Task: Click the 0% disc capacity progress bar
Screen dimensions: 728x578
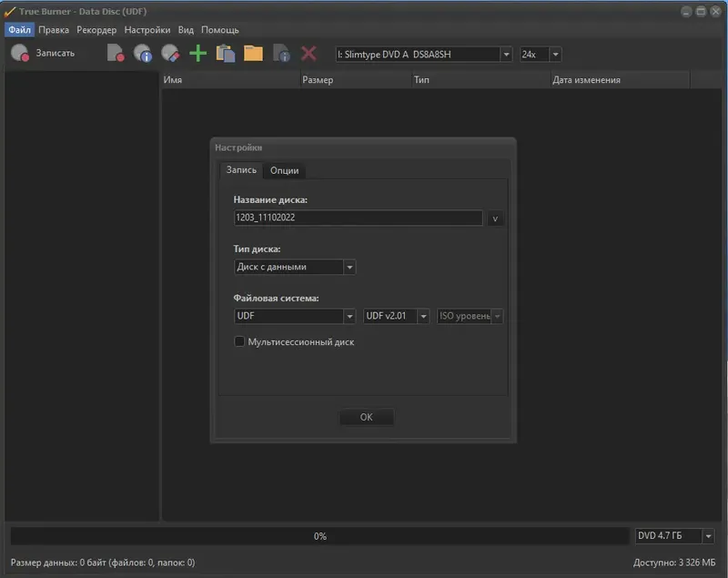Action: click(320, 536)
